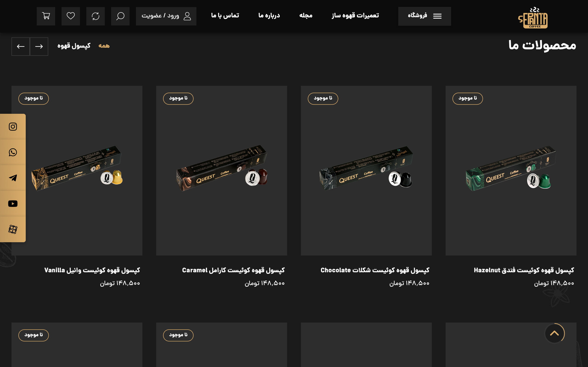The width and height of the screenshot is (588, 367).
Task: Click the scroll-to-top chevron button
Action: (554, 333)
